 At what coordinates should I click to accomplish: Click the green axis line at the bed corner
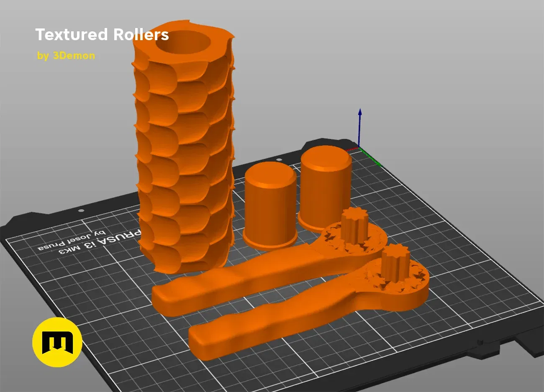tap(370, 157)
